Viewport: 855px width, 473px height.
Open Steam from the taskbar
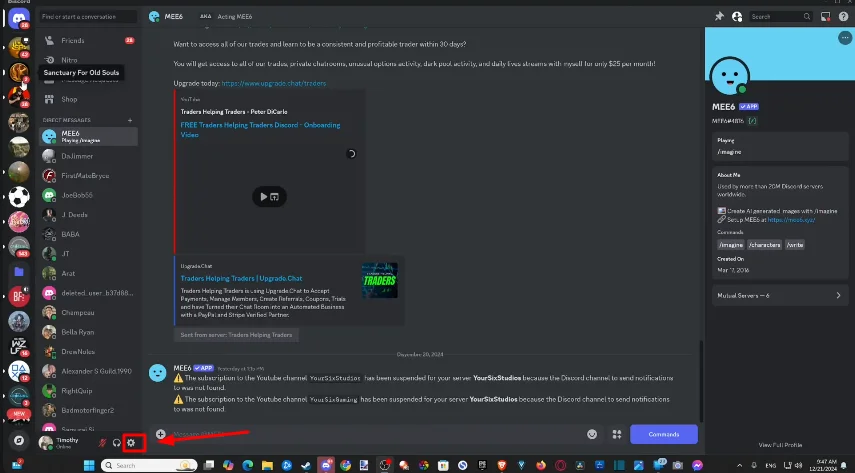click(x=306, y=465)
